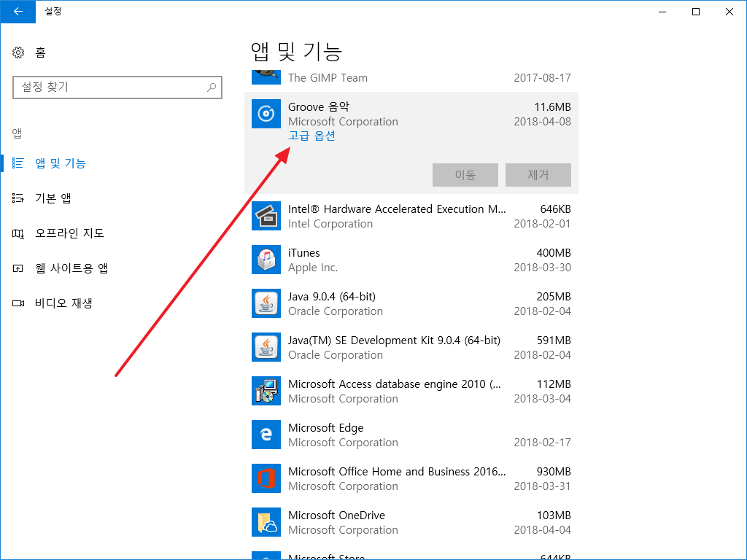This screenshot has width=747, height=560.
Task: Click the Groove music app icon
Action: pos(266,114)
